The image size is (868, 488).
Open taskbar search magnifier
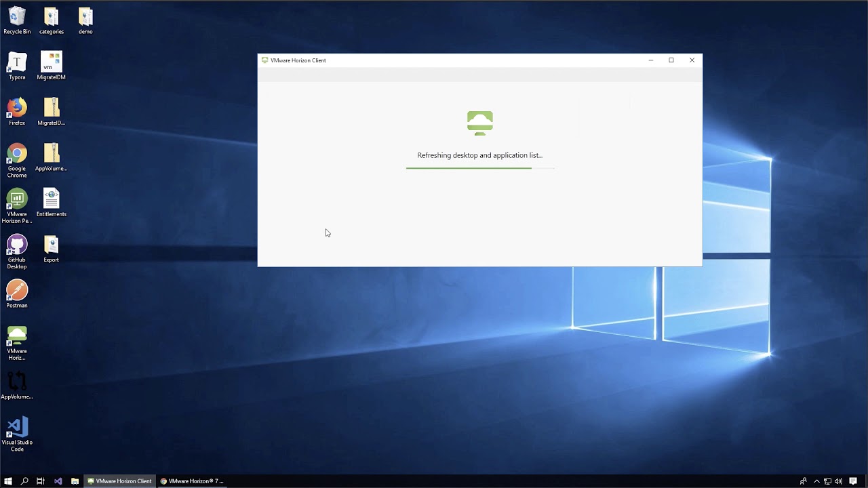pos(24,481)
